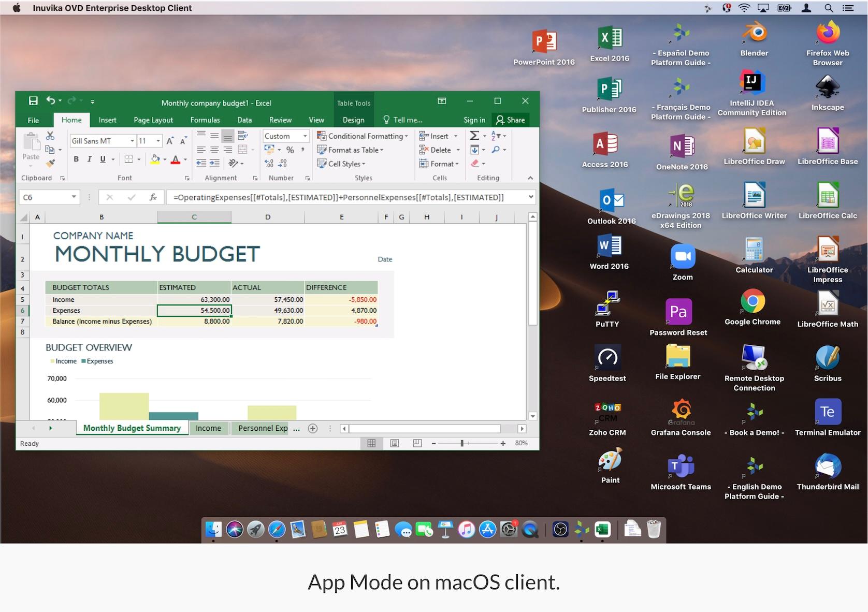This screenshot has height=612, width=868.
Task: Open the Formulas ribbon tab
Action: point(205,120)
